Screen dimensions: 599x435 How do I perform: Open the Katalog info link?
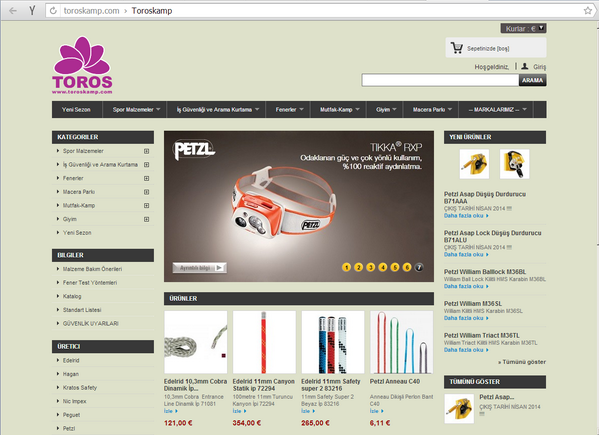tap(72, 296)
